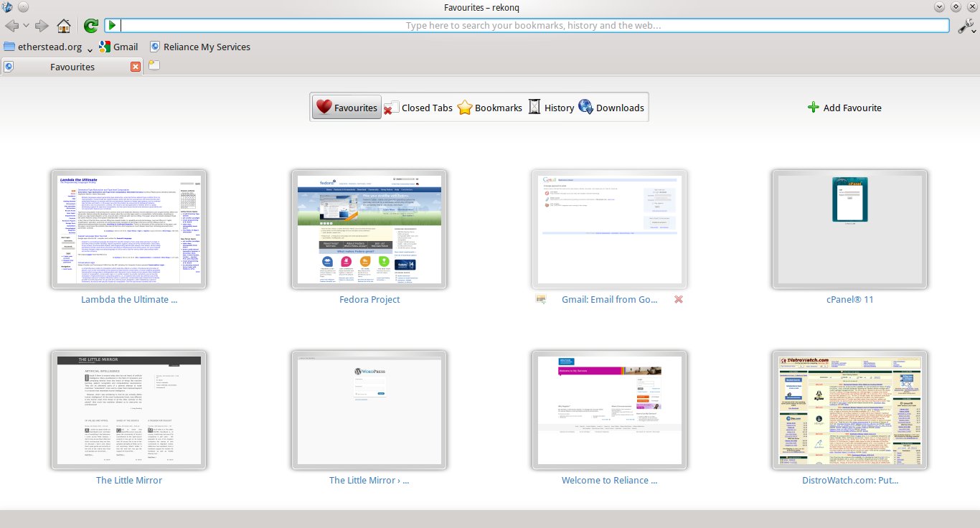Image resolution: width=980 pixels, height=528 pixels.
Task: Open the wrench tools menu
Action: 966,26
